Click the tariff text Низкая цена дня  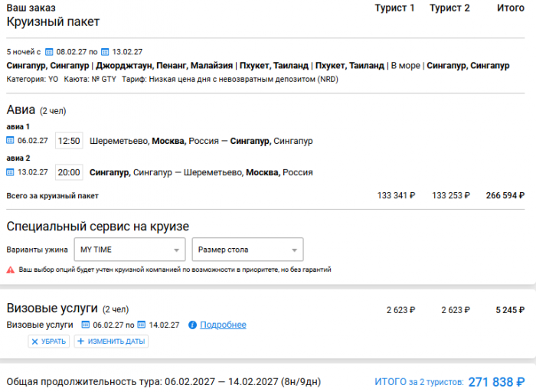(180, 80)
